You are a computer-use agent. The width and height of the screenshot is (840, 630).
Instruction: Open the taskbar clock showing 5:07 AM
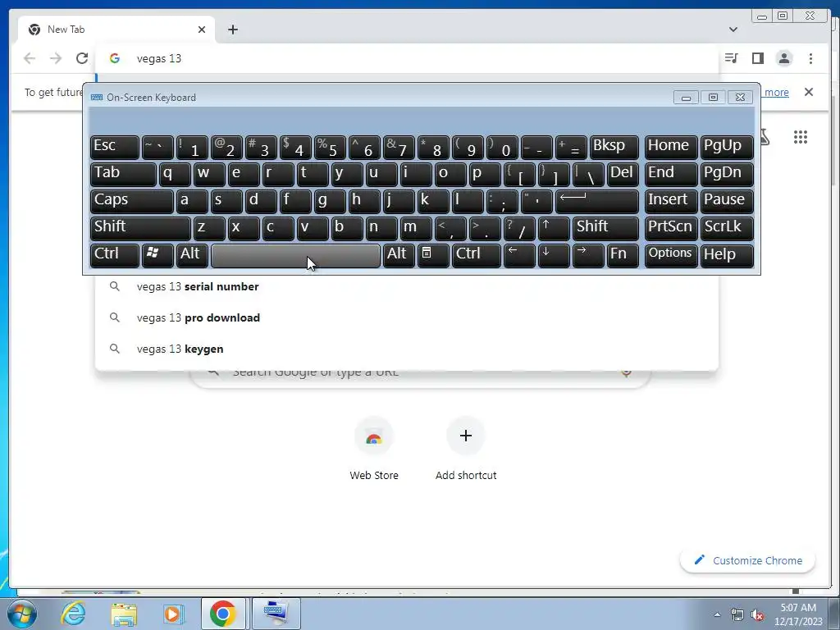point(797,614)
